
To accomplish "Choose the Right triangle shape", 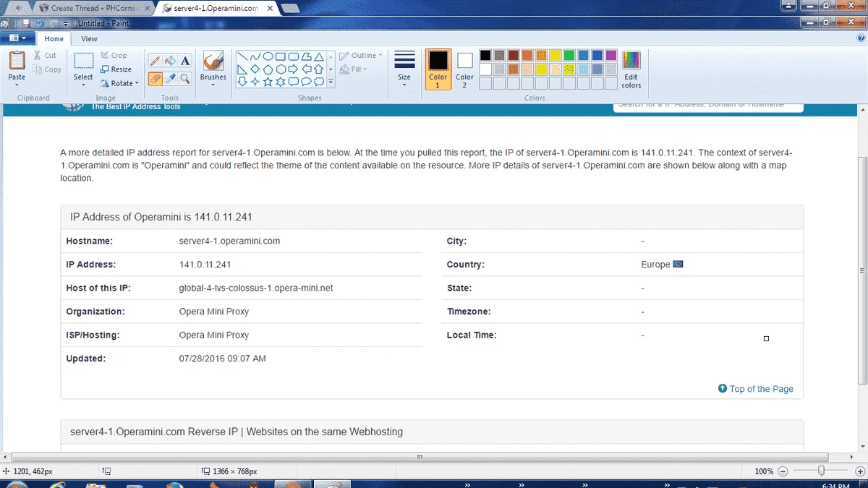I will 243,69.
